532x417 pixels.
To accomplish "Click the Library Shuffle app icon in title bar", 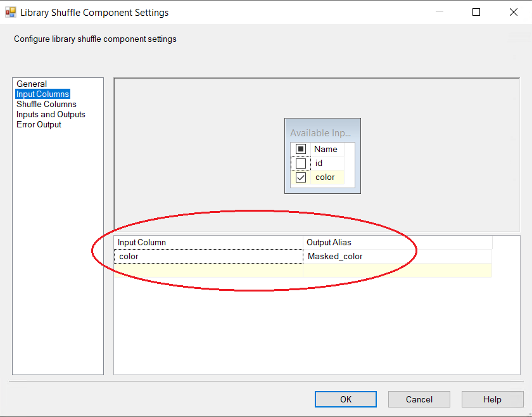I will [x=10, y=12].
